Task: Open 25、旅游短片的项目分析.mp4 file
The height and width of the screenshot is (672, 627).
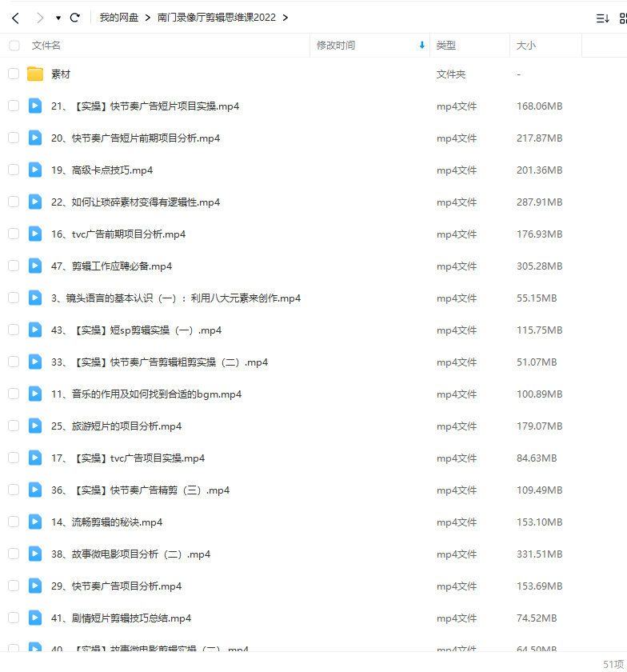Action: [x=116, y=426]
